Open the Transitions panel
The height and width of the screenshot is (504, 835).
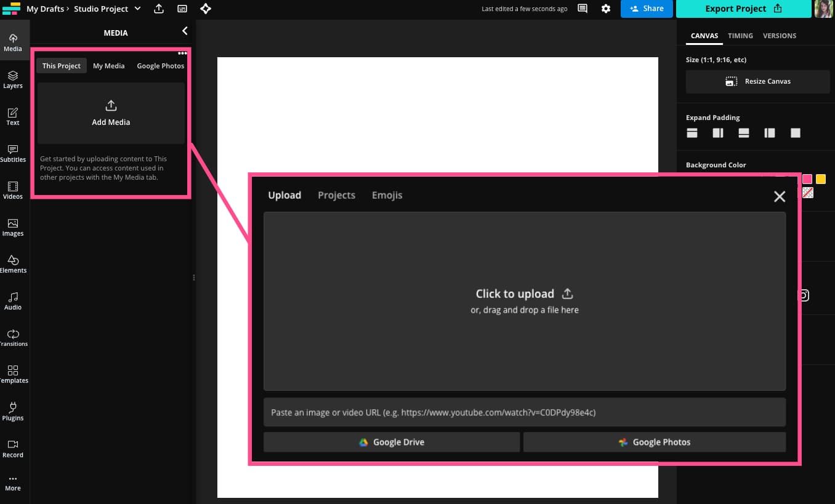pos(13,338)
